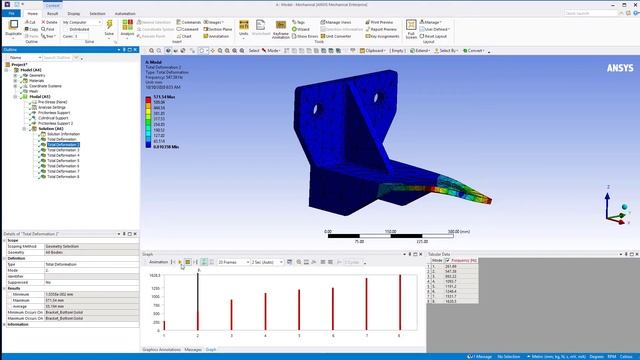Image resolution: width=640 pixels, height=360 pixels.
Task: Open the Extend dropdown
Action: click(420, 51)
